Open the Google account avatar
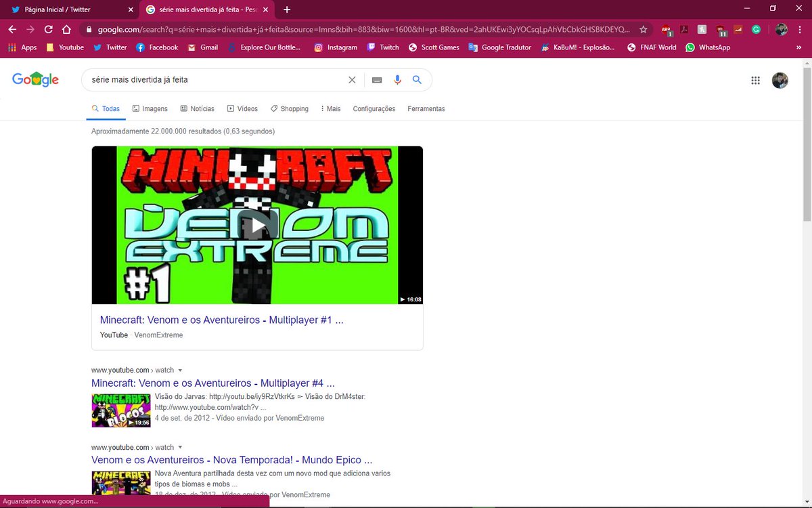 point(780,81)
